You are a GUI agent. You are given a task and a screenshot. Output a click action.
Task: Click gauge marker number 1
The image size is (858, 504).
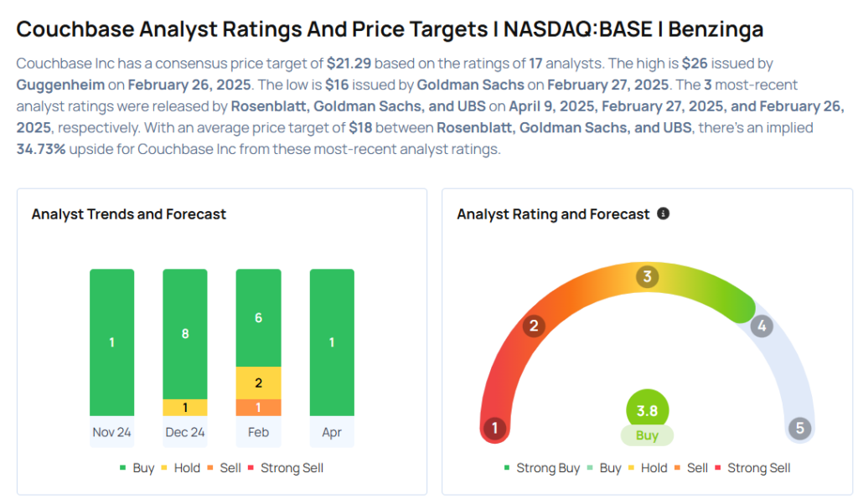pos(495,429)
